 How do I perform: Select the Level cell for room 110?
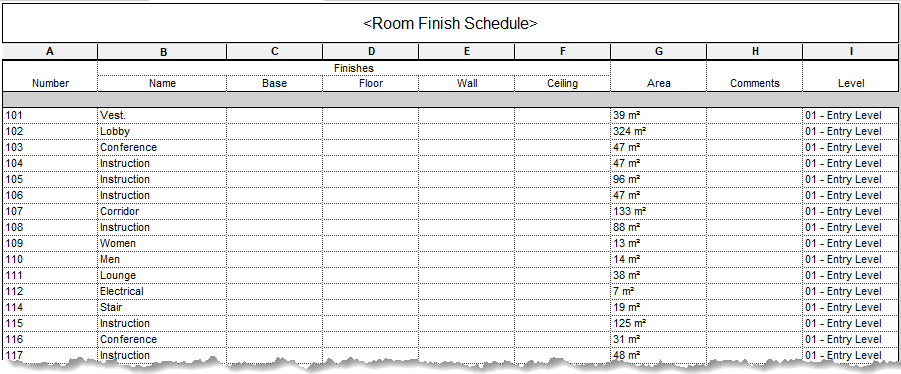click(x=850, y=260)
